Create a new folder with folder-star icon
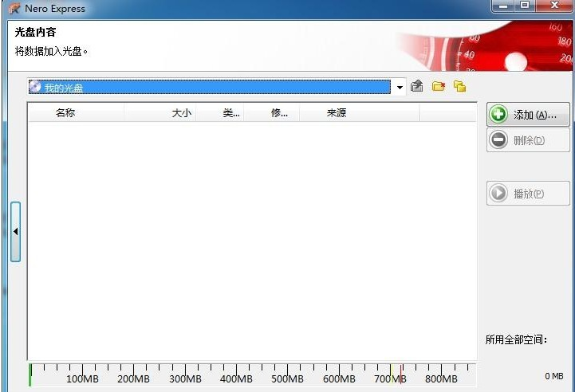575x392 pixels. point(438,86)
